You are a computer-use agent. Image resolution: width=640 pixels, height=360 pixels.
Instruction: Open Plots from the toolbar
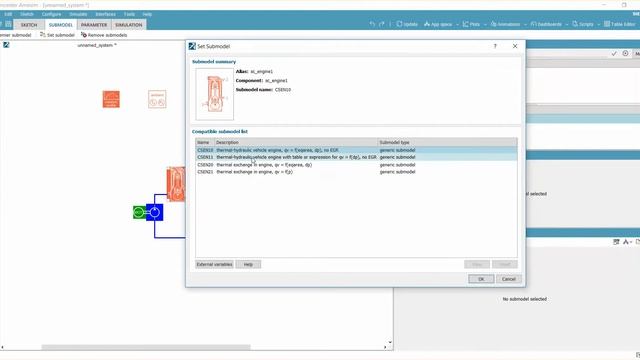click(471, 24)
